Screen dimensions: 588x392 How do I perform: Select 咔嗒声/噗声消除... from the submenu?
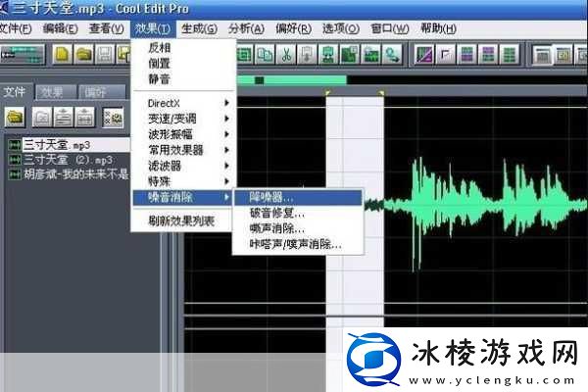click(298, 244)
